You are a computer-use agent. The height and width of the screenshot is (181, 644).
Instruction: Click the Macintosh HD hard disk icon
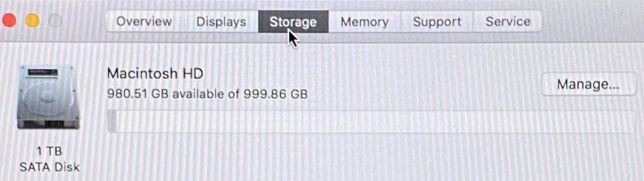pyautogui.click(x=48, y=97)
